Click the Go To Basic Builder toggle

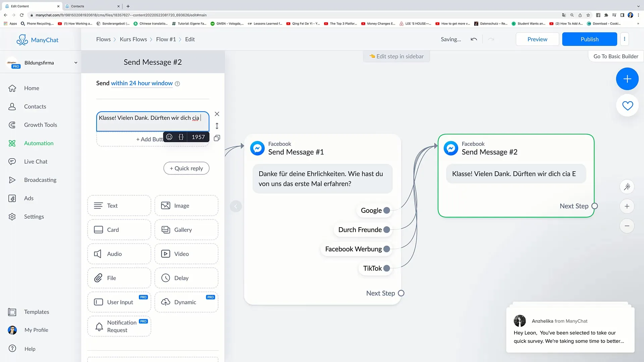pos(616,56)
